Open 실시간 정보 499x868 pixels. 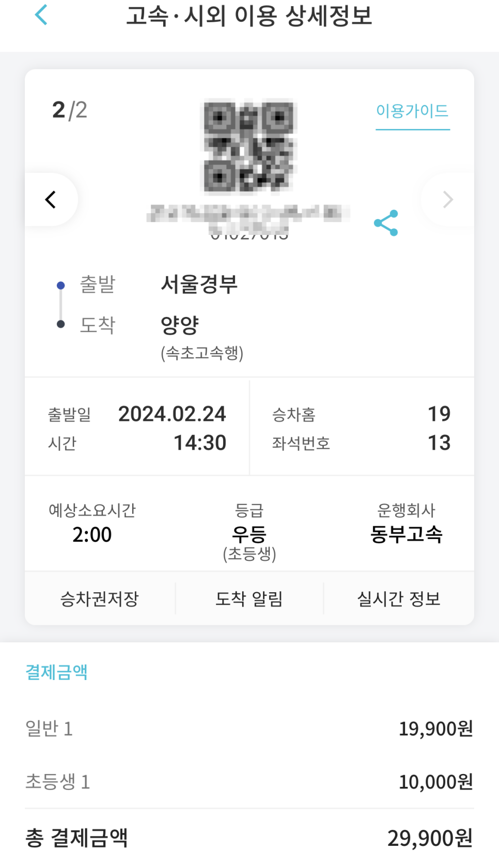398,599
